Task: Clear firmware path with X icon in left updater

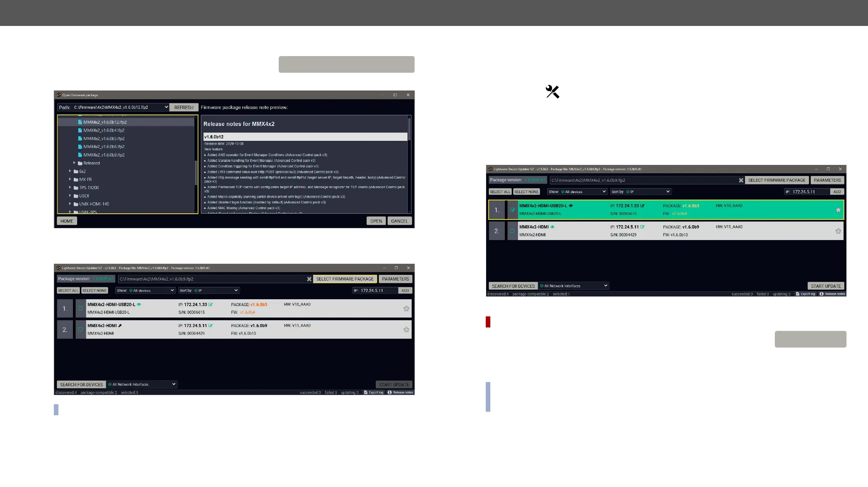Action: coord(309,279)
